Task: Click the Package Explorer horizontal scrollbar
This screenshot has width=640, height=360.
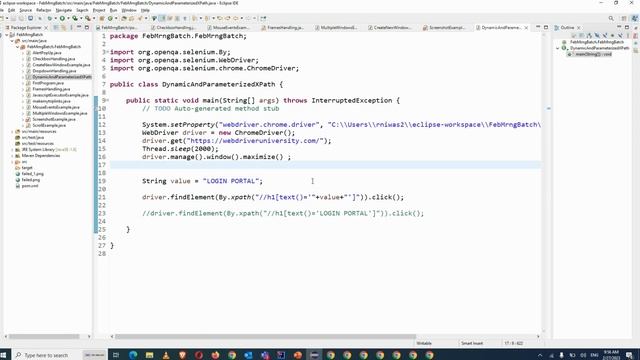Action: click(44, 337)
